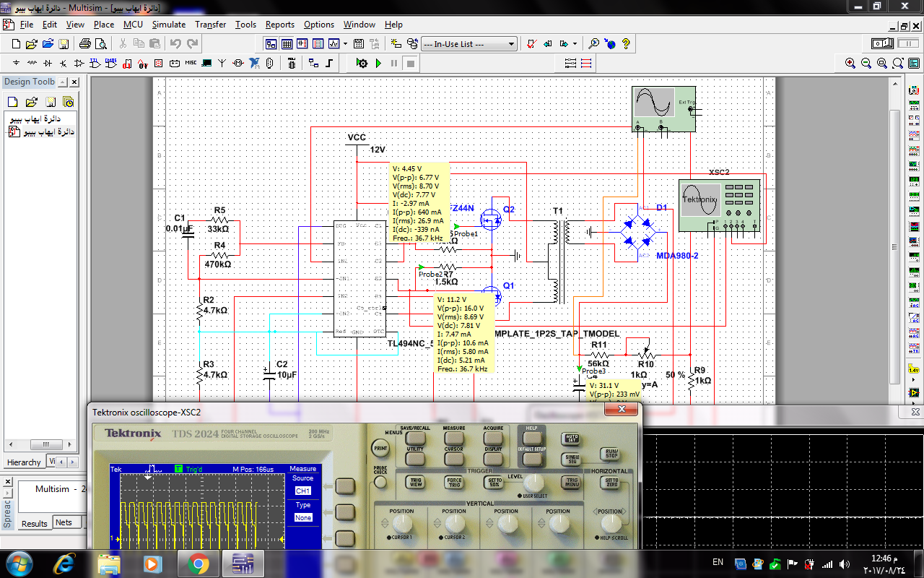924x578 pixels.
Task: Click the horizontal POSITION knob
Action: pos(611,524)
